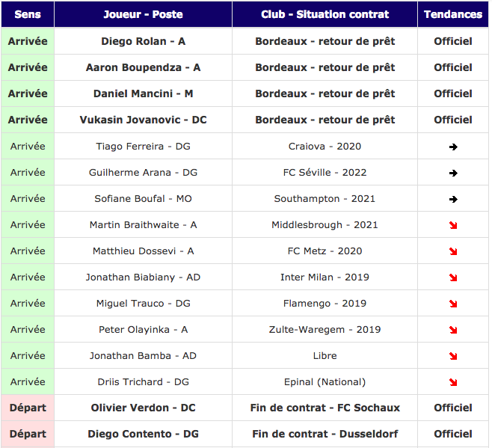Select the Sofiane Boufal - MO cell

[x=143, y=198]
